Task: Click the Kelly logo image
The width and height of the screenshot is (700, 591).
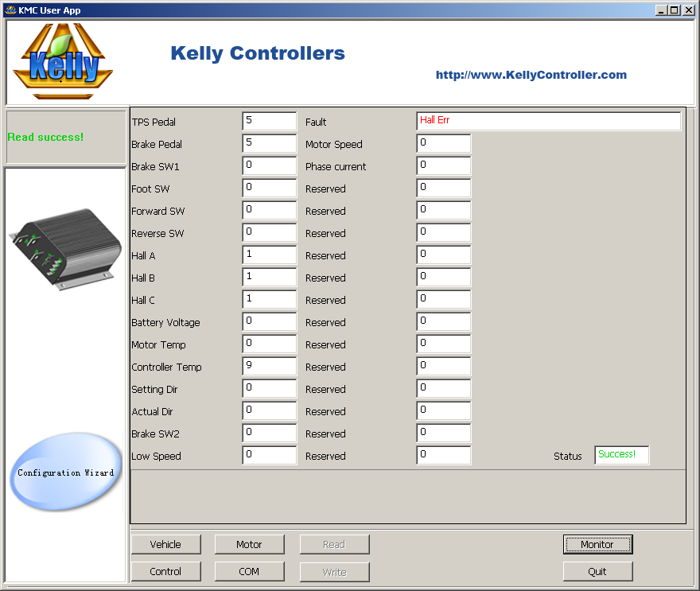Action: point(63,60)
